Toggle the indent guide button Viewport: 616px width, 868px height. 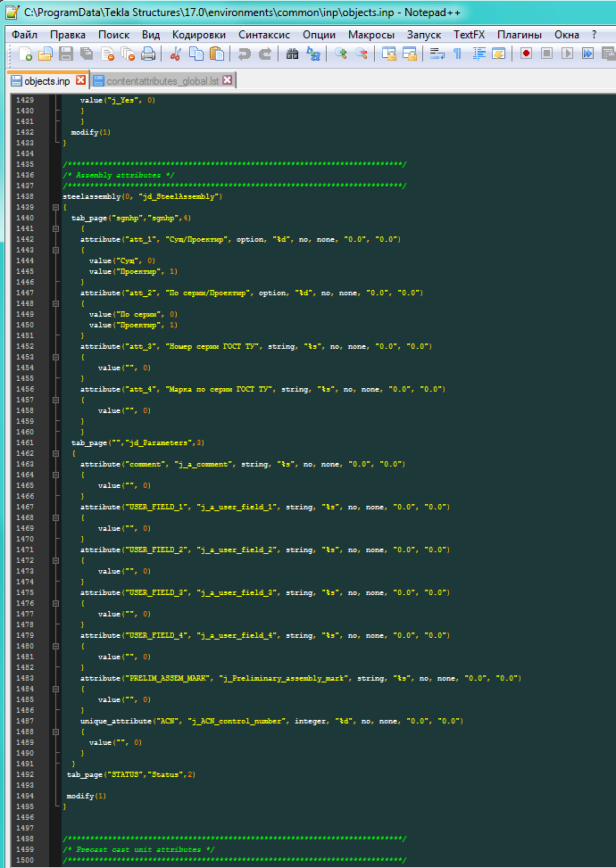pyautogui.click(x=479, y=54)
